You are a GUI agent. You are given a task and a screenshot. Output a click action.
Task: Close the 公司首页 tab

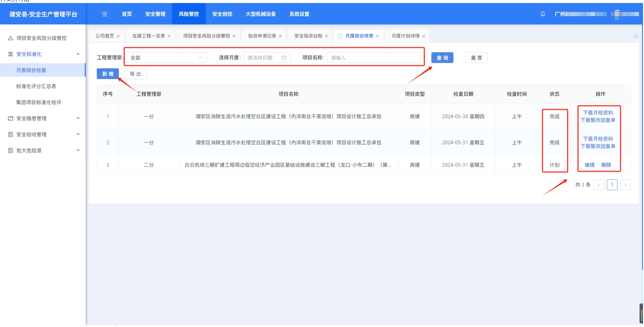click(x=118, y=36)
